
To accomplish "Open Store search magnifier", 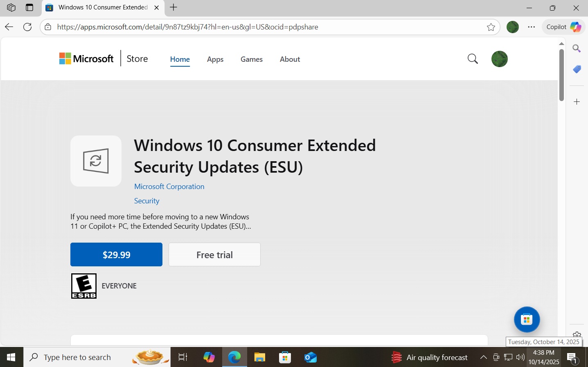I will (473, 59).
